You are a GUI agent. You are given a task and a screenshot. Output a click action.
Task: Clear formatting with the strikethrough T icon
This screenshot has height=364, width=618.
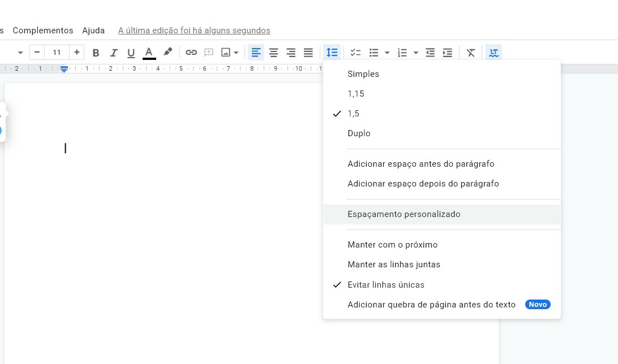(x=471, y=53)
